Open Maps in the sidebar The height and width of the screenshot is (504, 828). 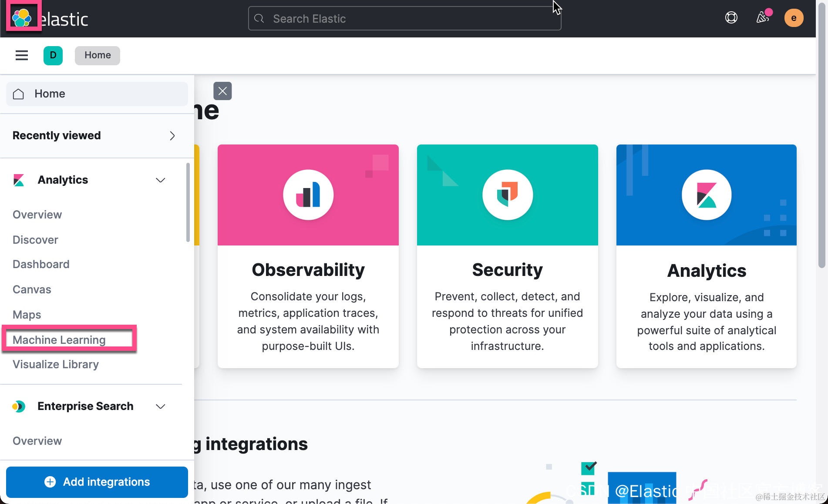27,315
